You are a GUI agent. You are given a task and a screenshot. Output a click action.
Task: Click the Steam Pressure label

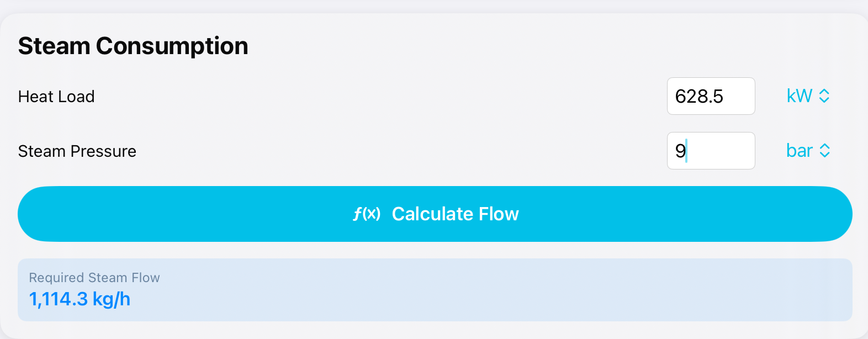77,151
